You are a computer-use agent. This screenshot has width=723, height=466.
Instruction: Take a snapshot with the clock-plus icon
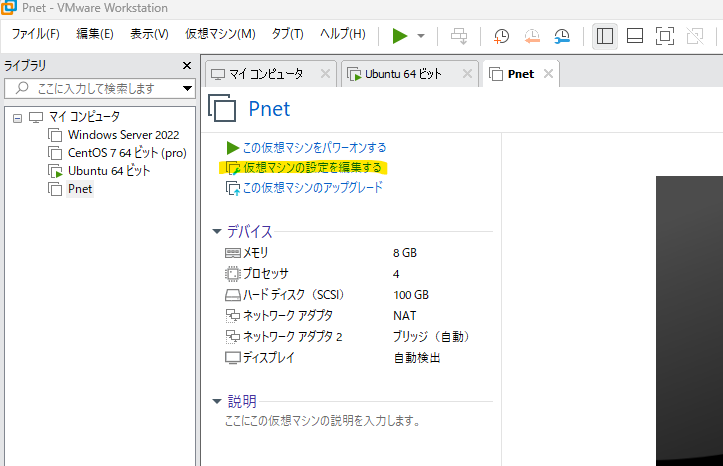(x=501, y=35)
